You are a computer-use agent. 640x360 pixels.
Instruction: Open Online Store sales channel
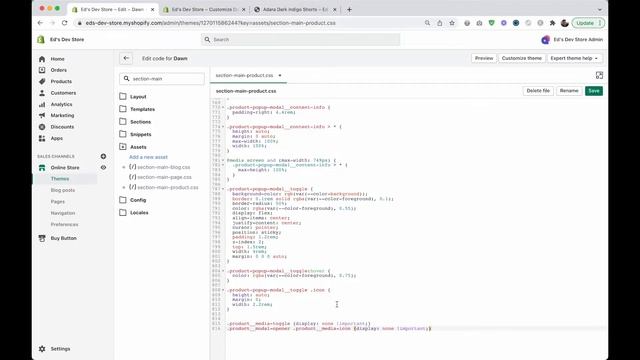point(65,168)
